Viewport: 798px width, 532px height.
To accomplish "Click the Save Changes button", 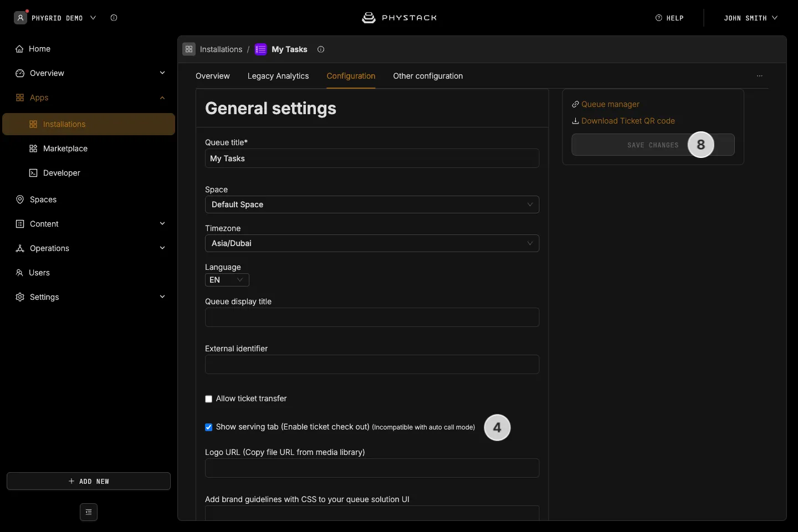I will pos(653,145).
